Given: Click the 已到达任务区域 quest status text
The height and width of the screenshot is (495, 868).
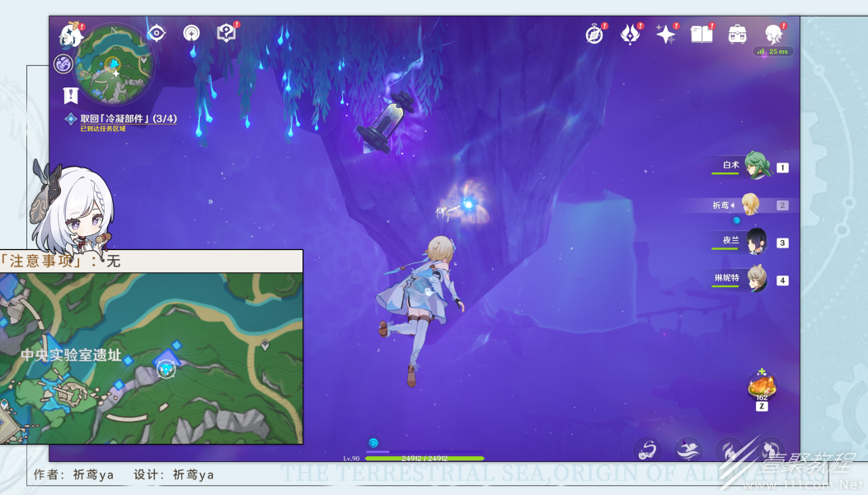Looking at the screenshot, I should coord(103,129).
